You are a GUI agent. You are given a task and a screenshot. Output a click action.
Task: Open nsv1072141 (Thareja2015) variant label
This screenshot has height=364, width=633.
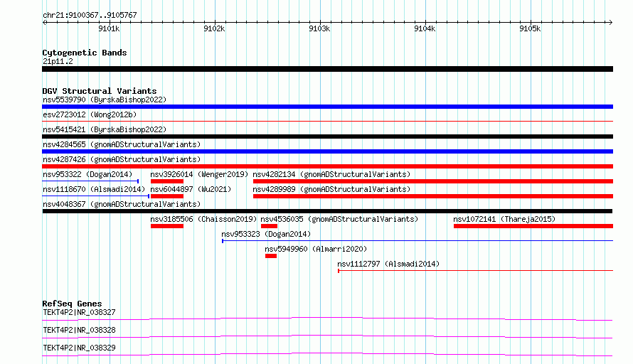[504, 219]
